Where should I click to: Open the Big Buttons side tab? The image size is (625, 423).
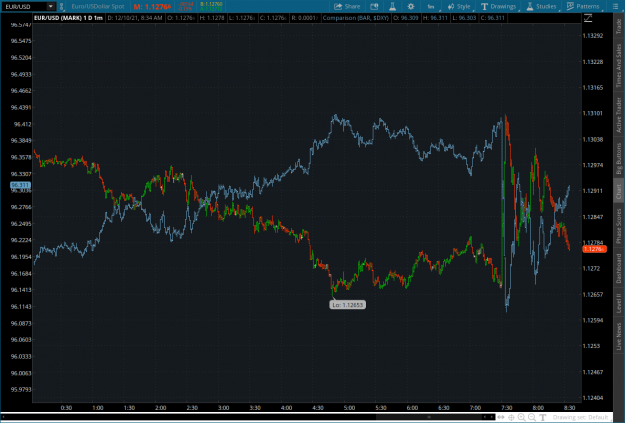[619, 158]
